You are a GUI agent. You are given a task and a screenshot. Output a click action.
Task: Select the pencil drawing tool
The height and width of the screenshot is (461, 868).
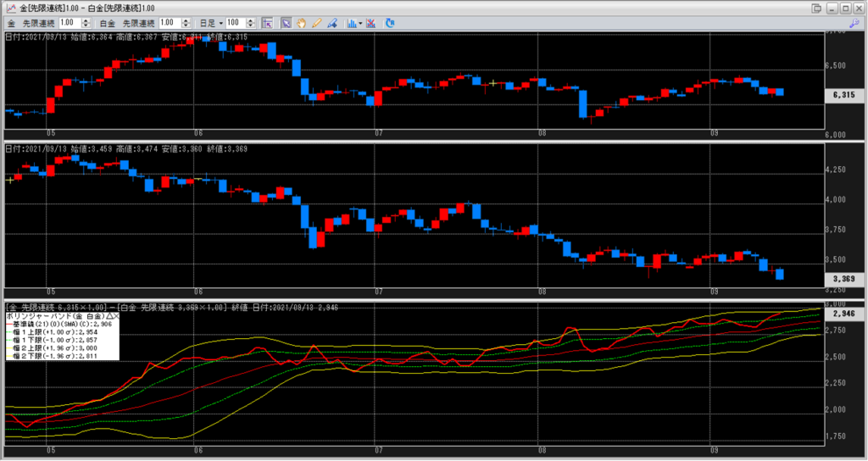pyautogui.click(x=317, y=23)
